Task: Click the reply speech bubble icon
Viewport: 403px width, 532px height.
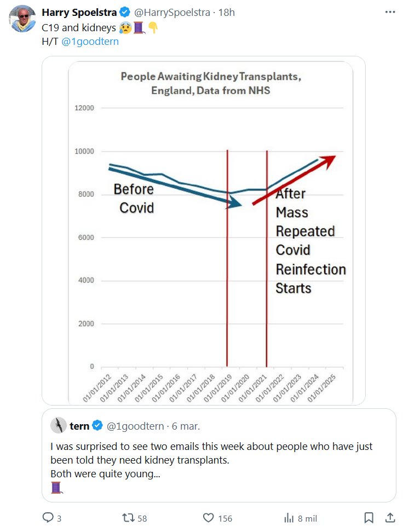Action: point(48,518)
